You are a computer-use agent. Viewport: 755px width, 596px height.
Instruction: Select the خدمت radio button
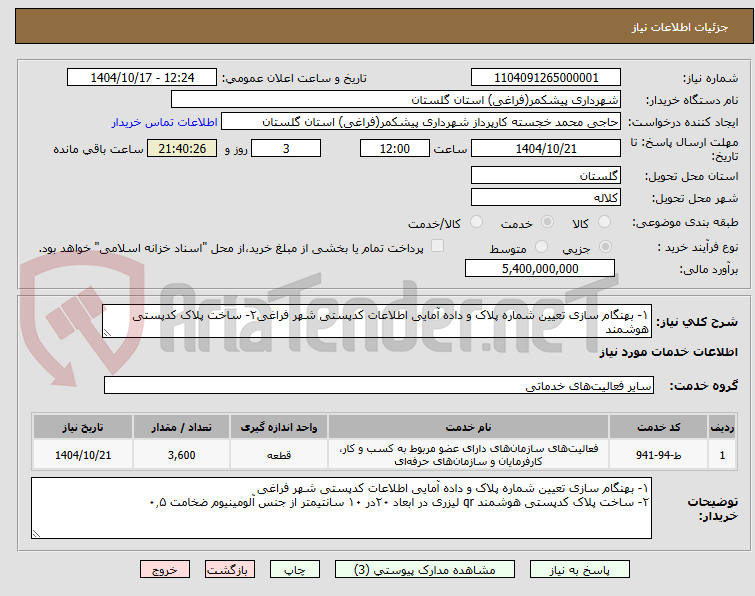(x=547, y=222)
